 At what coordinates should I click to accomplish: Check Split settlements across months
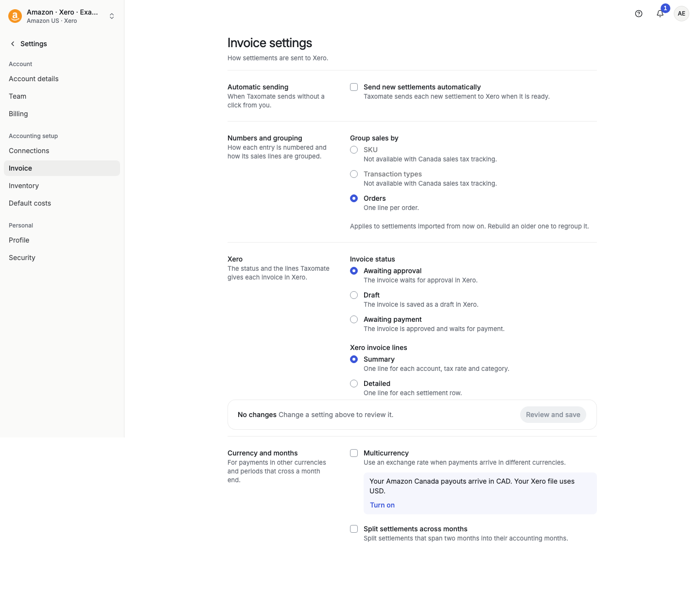[x=354, y=529]
